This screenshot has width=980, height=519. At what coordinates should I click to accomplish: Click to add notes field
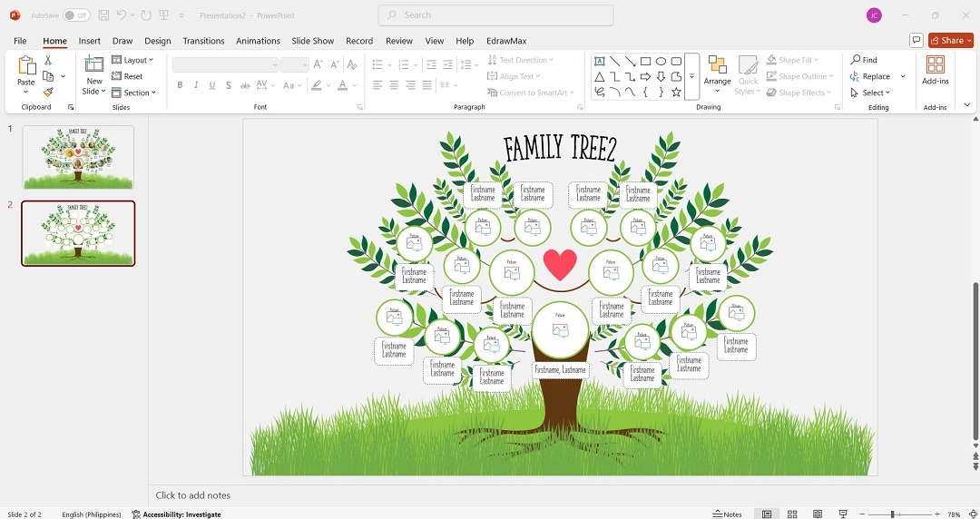[x=193, y=495]
